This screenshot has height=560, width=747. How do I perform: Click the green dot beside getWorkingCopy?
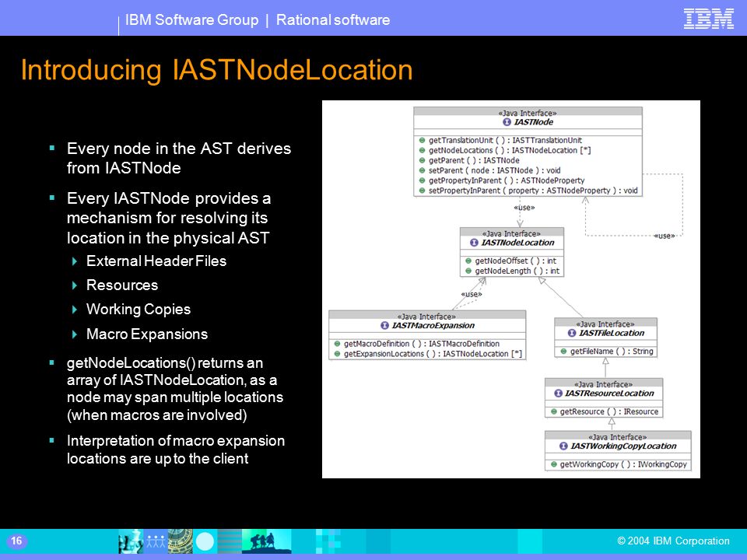[553, 464]
